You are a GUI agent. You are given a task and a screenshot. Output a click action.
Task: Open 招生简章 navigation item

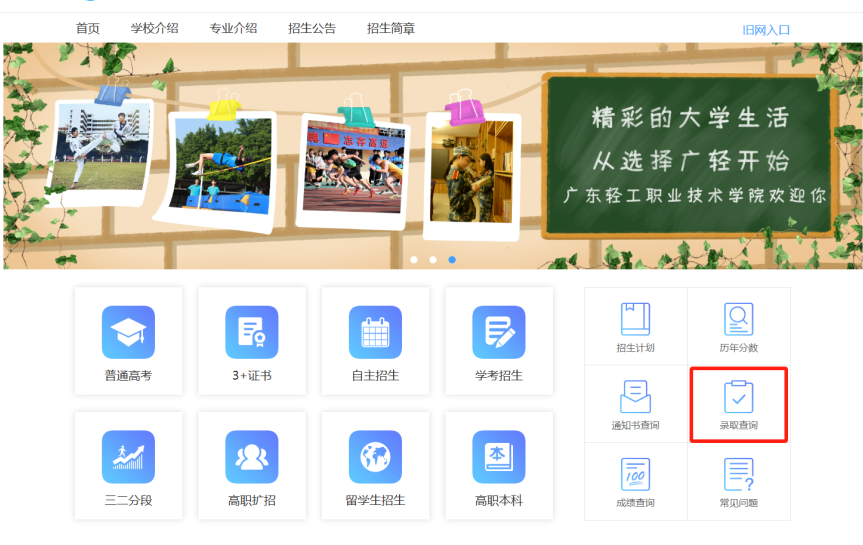(391, 29)
